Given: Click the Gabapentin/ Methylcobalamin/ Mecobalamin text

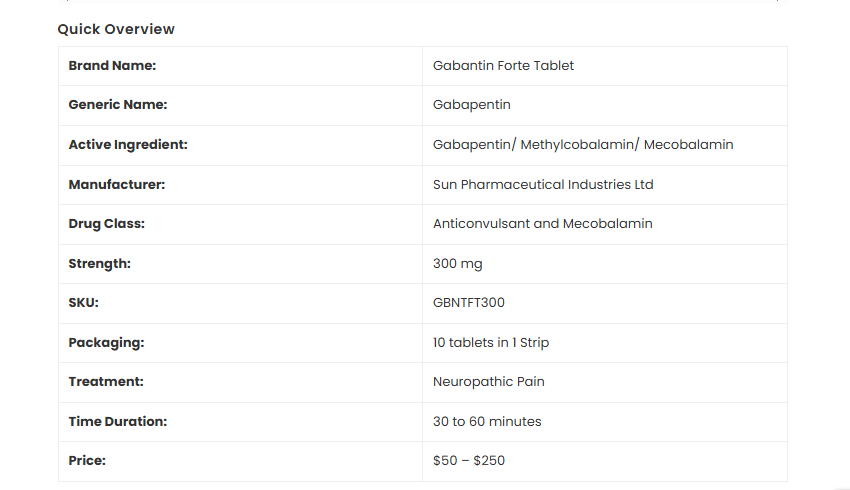Looking at the screenshot, I should pos(583,145).
